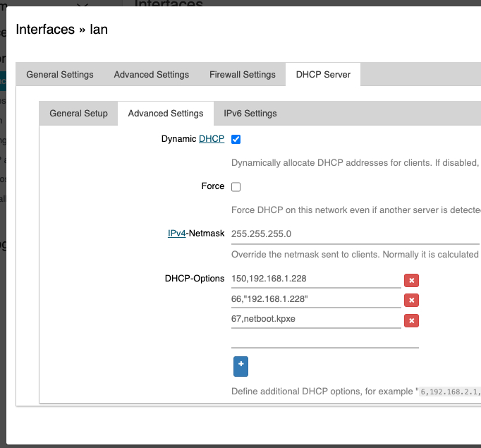Select the DHCP Server tab
The image size is (481, 448).
coord(323,75)
